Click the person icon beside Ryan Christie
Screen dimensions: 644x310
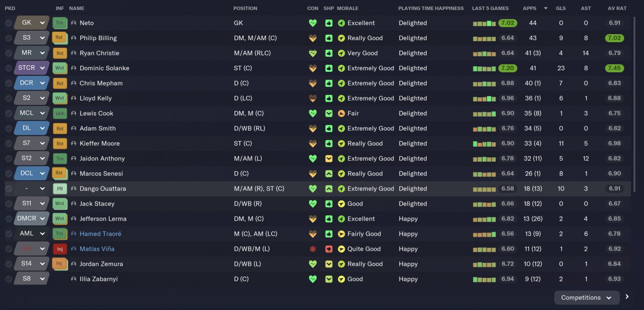[x=74, y=53]
